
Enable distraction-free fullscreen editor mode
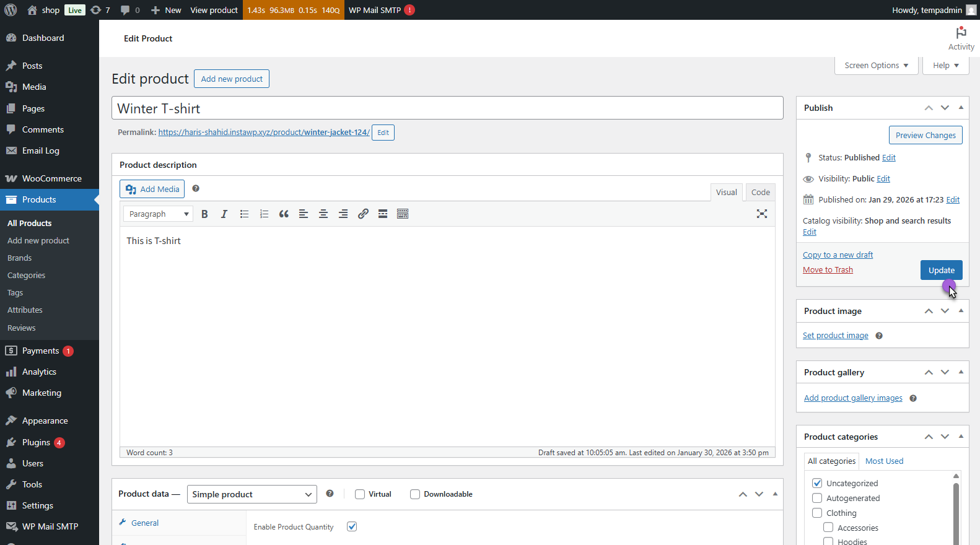pos(762,214)
